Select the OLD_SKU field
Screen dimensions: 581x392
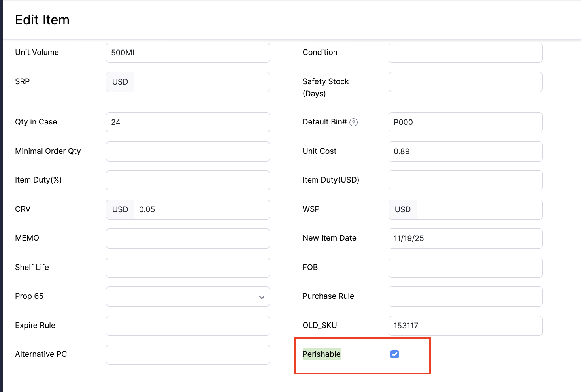[x=465, y=326]
